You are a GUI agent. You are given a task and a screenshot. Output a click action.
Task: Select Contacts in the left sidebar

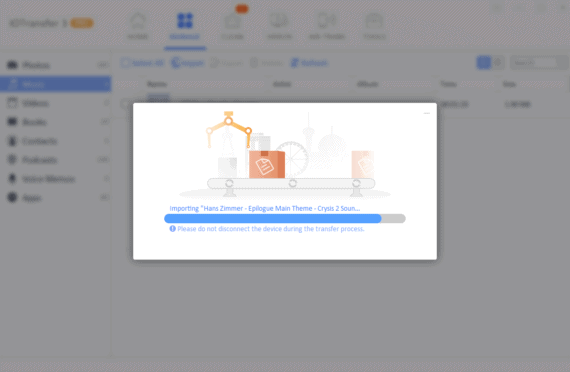(55, 141)
